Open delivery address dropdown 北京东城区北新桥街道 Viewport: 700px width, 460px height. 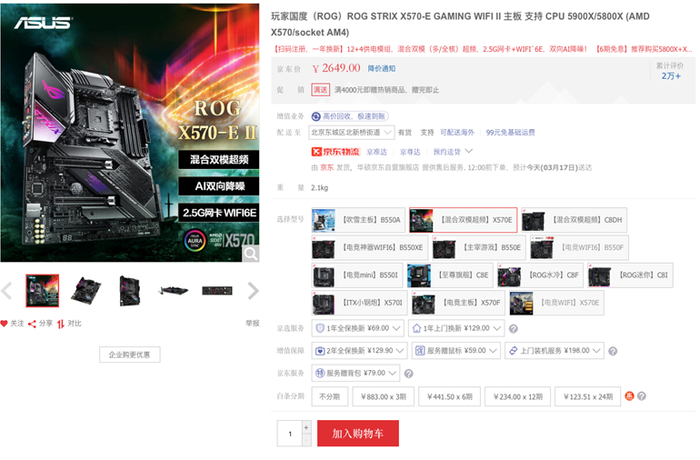pos(351,133)
